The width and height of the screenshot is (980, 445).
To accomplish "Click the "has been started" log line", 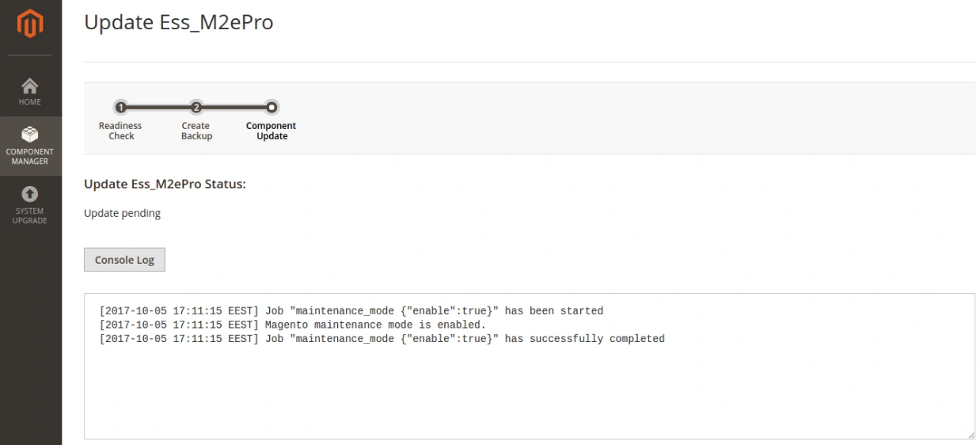I will coord(351,311).
